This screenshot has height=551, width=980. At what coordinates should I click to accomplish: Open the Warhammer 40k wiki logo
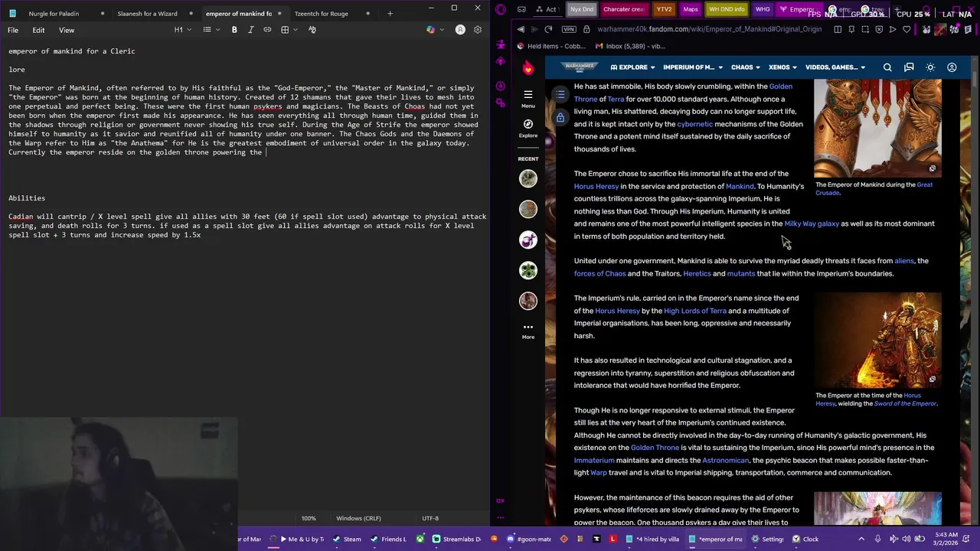point(580,67)
